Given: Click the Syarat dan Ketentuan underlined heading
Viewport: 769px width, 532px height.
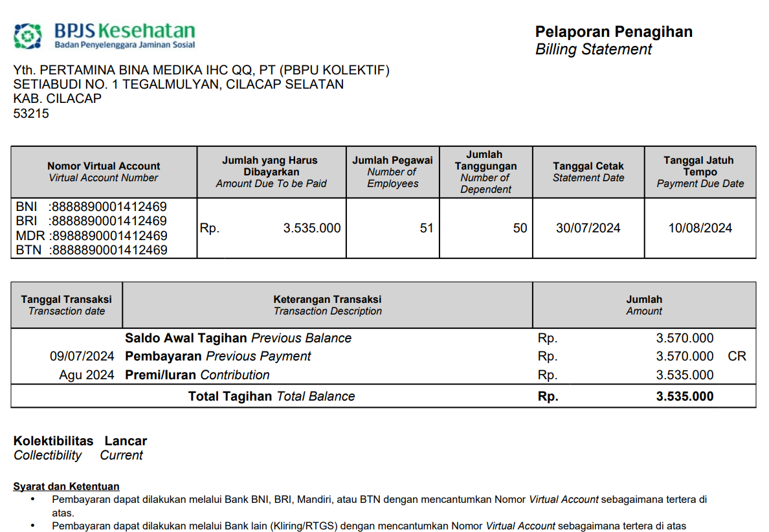Looking at the screenshot, I should click(66, 487).
